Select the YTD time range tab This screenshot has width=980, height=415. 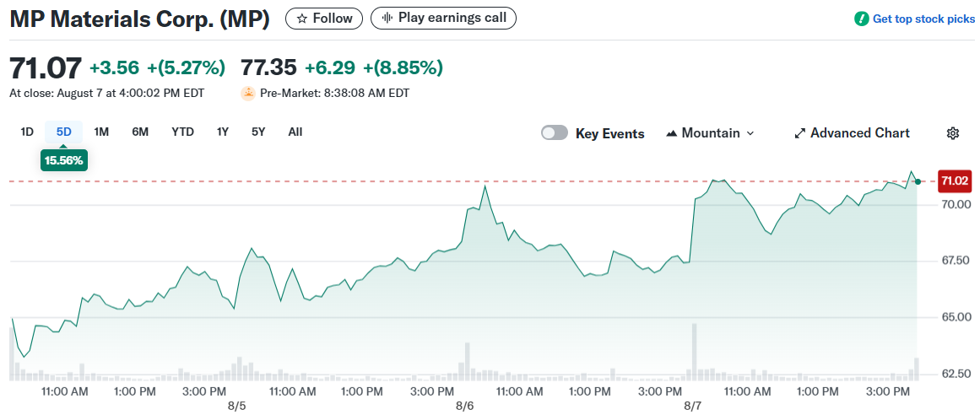[x=182, y=132]
